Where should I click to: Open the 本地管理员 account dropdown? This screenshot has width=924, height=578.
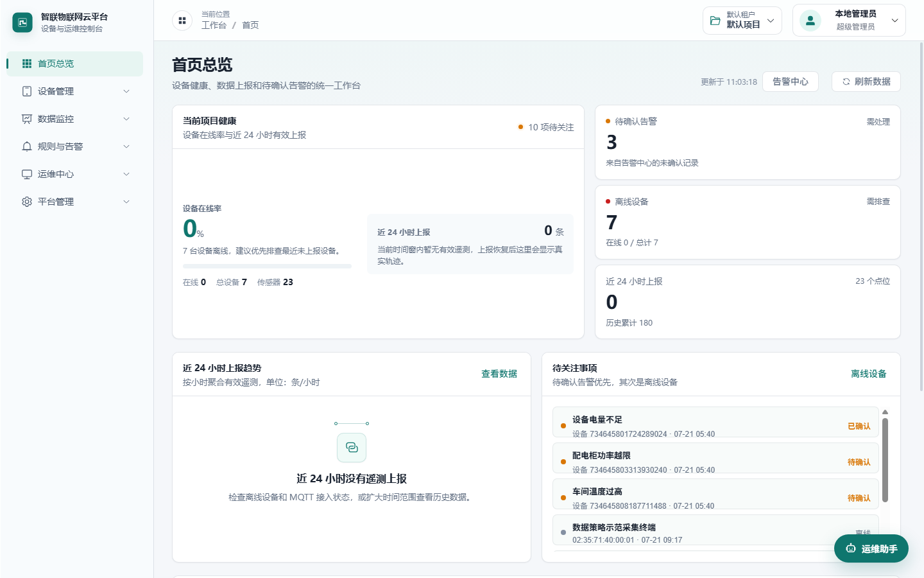(849, 21)
